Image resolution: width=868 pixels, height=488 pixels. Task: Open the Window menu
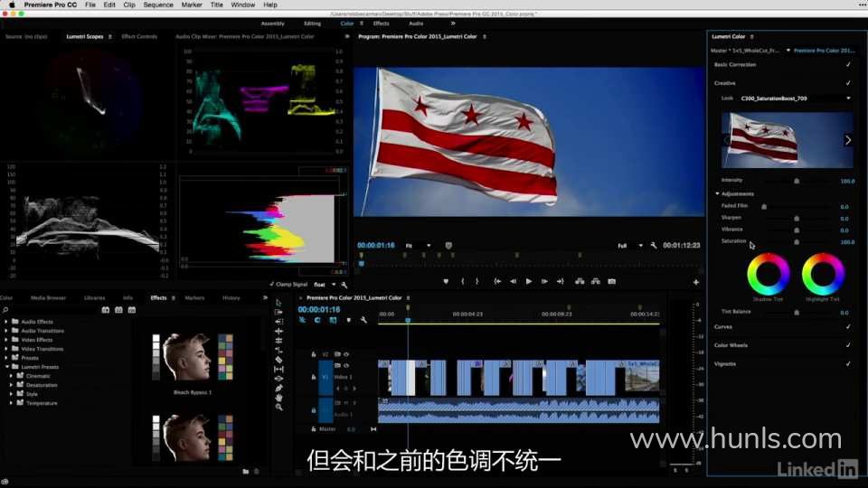click(x=242, y=5)
